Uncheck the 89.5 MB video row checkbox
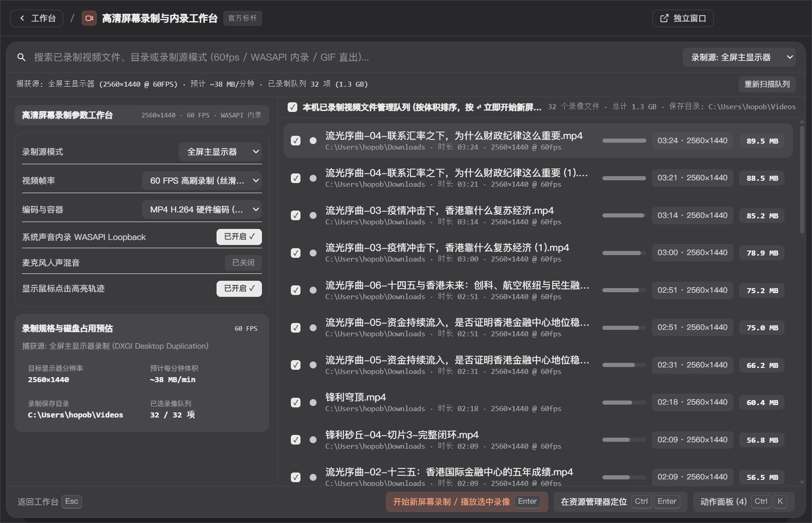Image resolution: width=812 pixels, height=523 pixels. coord(296,140)
